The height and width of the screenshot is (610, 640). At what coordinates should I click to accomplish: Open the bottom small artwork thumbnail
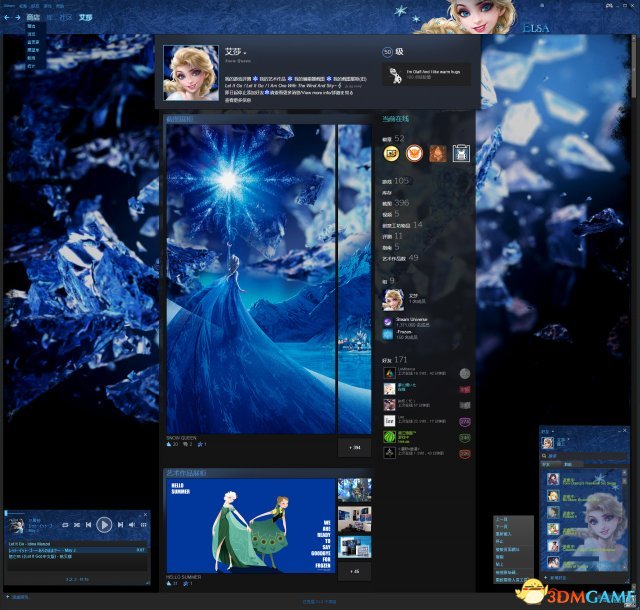(x=354, y=547)
